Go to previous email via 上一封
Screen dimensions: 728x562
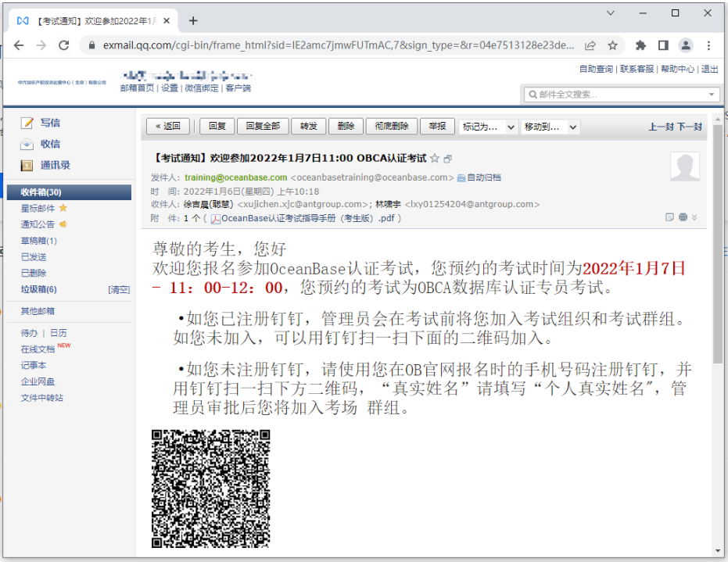coord(662,127)
